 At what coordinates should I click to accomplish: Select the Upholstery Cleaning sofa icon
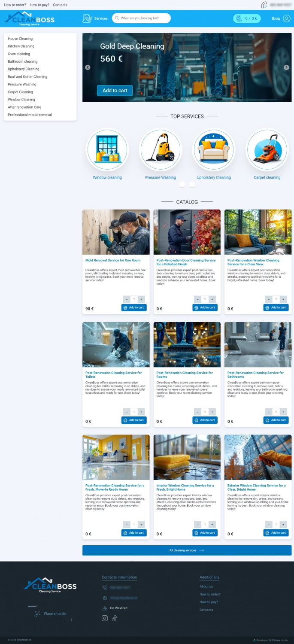pos(214,150)
